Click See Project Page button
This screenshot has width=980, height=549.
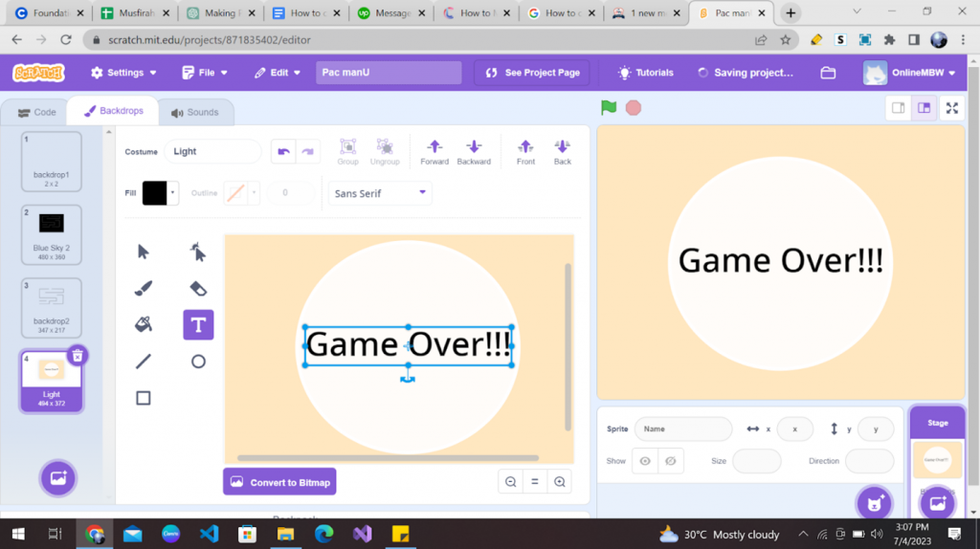(533, 73)
